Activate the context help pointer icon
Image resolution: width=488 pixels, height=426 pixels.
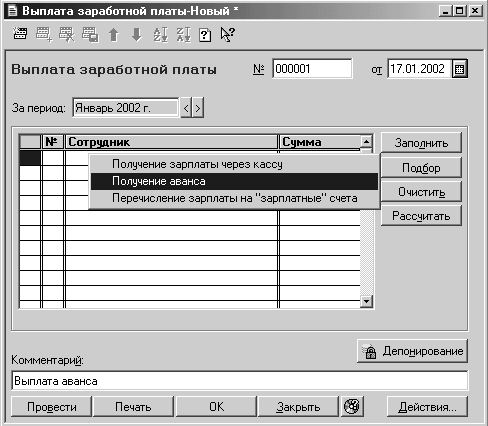coord(228,34)
